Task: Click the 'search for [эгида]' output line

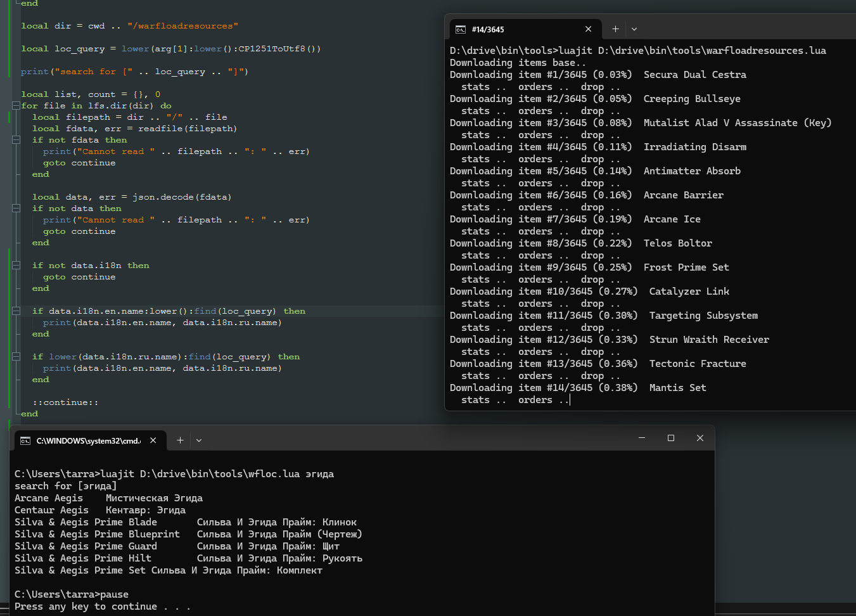Action: coord(66,486)
